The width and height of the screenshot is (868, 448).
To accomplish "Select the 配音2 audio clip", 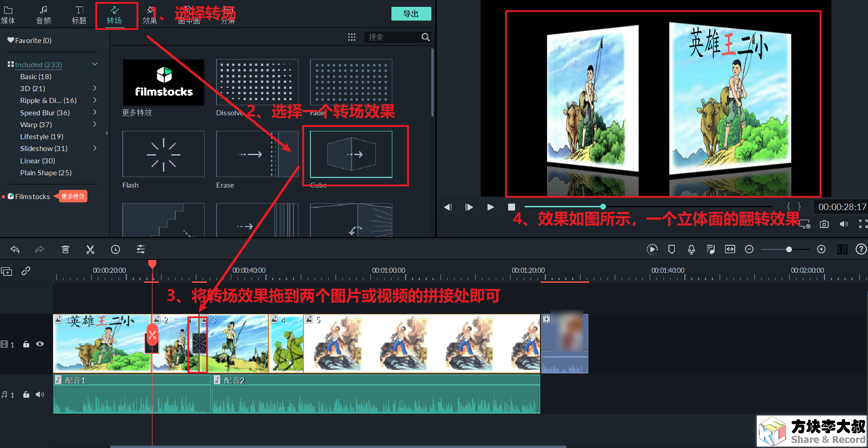I will pyautogui.click(x=376, y=394).
